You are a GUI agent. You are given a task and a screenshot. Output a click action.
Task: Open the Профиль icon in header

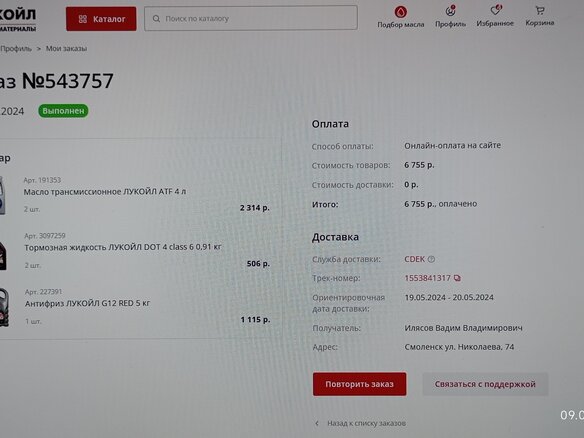pos(451,11)
